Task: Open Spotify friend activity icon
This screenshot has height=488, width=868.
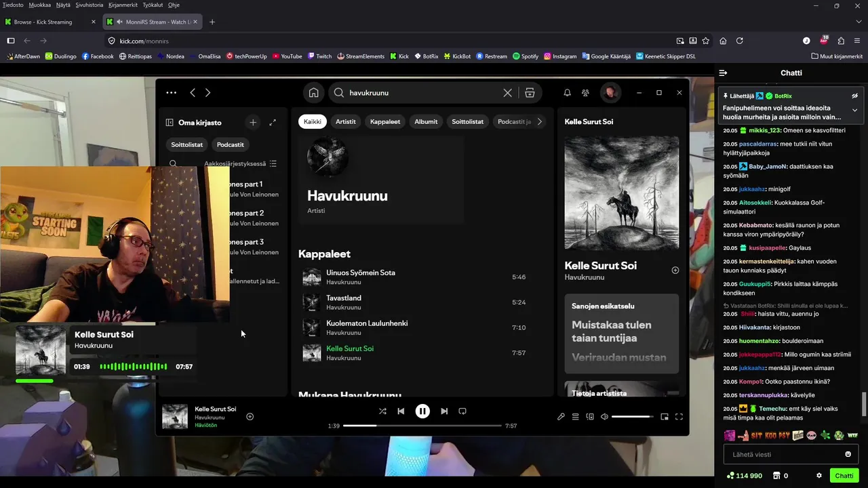Action: point(586,93)
